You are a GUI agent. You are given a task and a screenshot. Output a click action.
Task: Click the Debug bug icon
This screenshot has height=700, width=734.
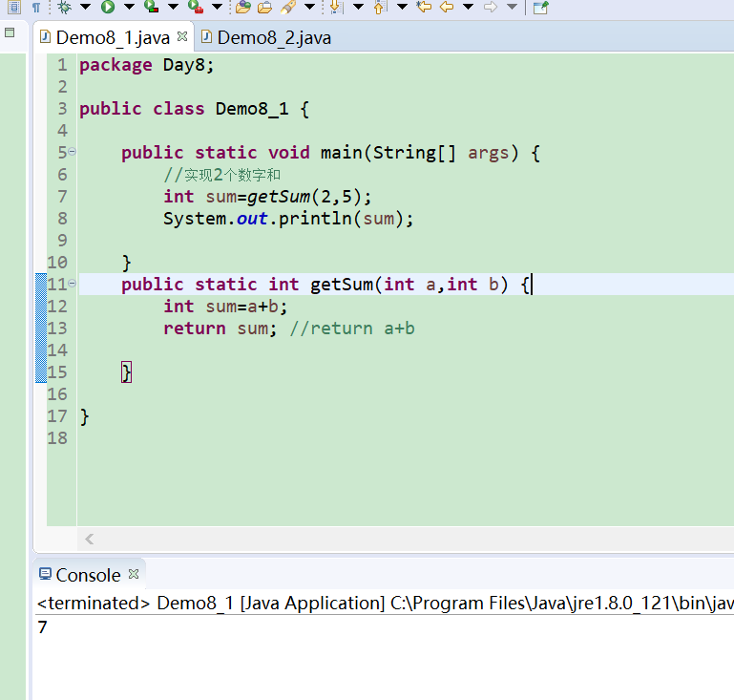pos(65,7)
